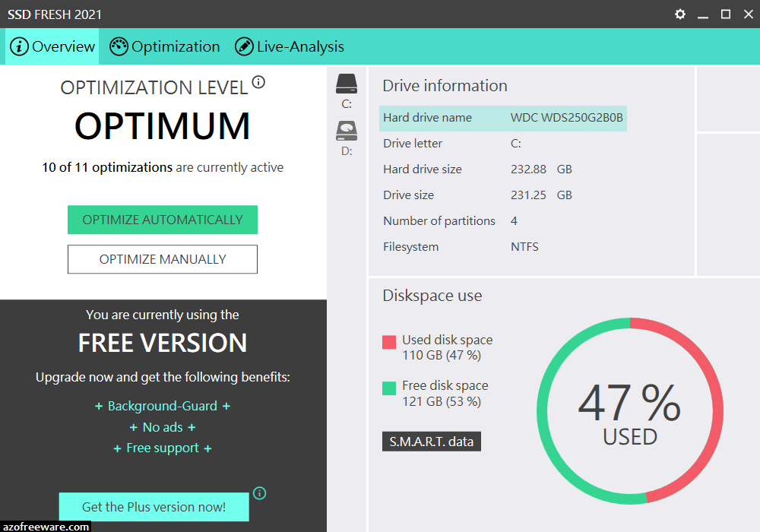Click the Optimization tab's gauge icon
The height and width of the screenshot is (532, 760).
[x=119, y=46]
